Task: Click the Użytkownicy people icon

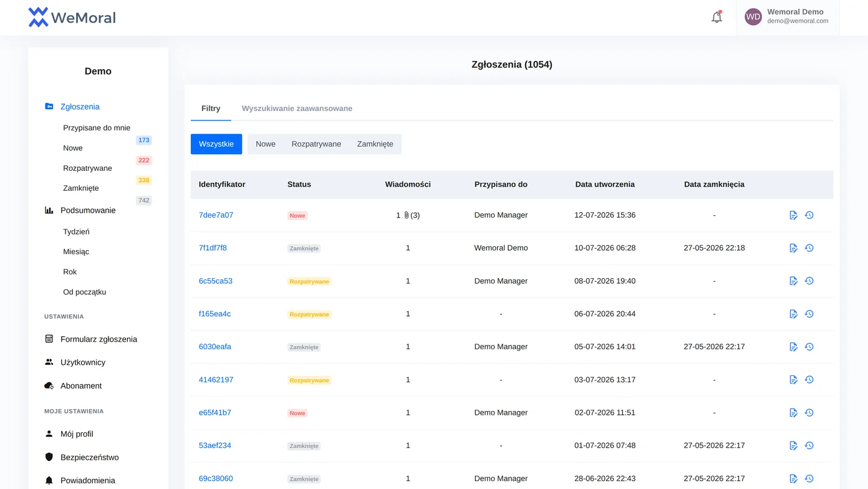Action: (49, 362)
